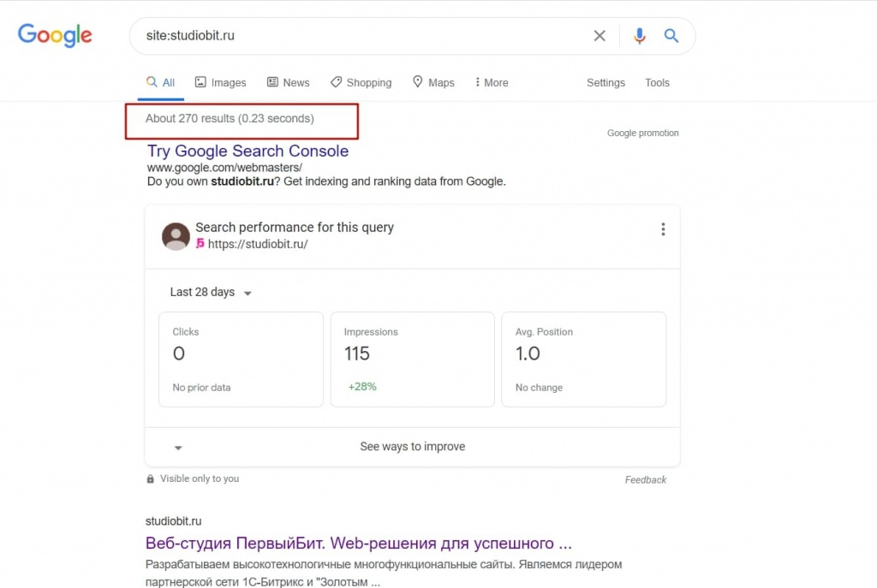This screenshot has height=588, width=877.
Task: Open the More search types menu
Action: tap(492, 83)
